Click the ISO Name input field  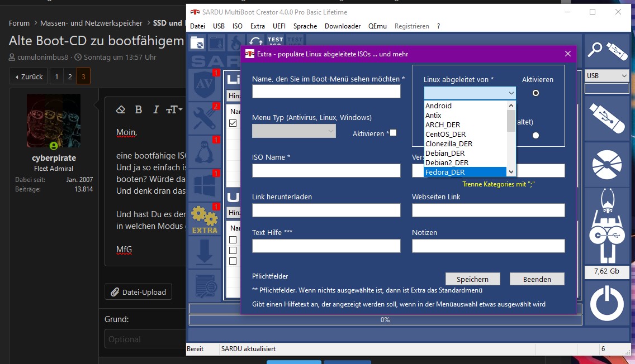pyautogui.click(x=326, y=170)
